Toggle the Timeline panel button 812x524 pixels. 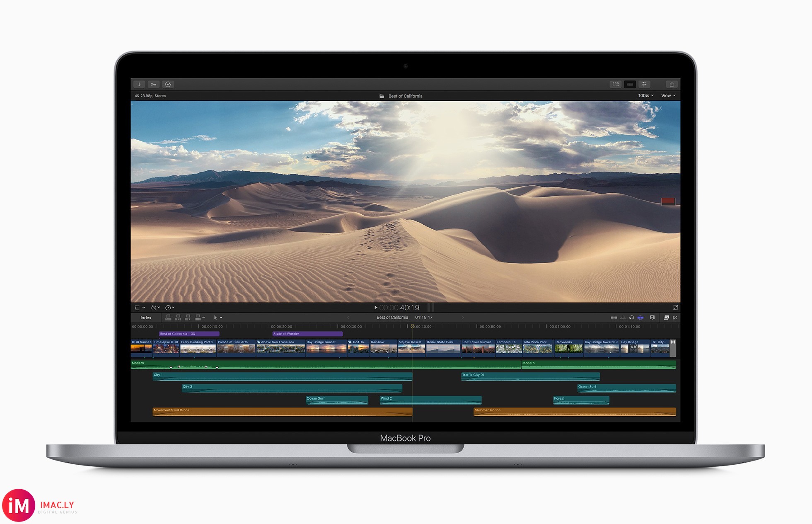click(x=630, y=84)
